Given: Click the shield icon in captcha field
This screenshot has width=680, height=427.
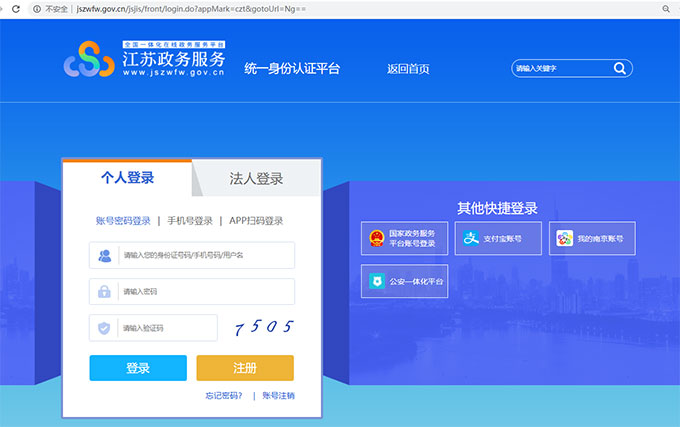Looking at the screenshot, I should point(105,328).
